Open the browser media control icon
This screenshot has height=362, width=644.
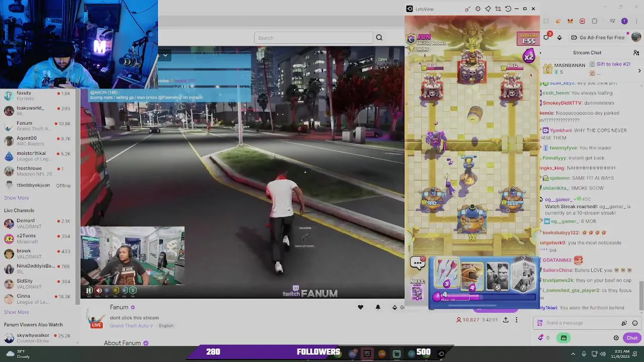612,21
